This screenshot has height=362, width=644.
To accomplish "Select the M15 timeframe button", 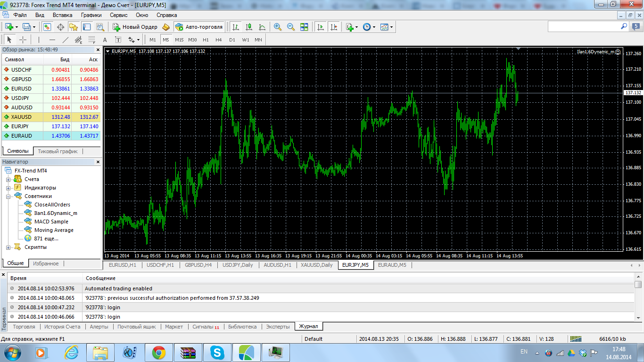I will tap(179, 40).
